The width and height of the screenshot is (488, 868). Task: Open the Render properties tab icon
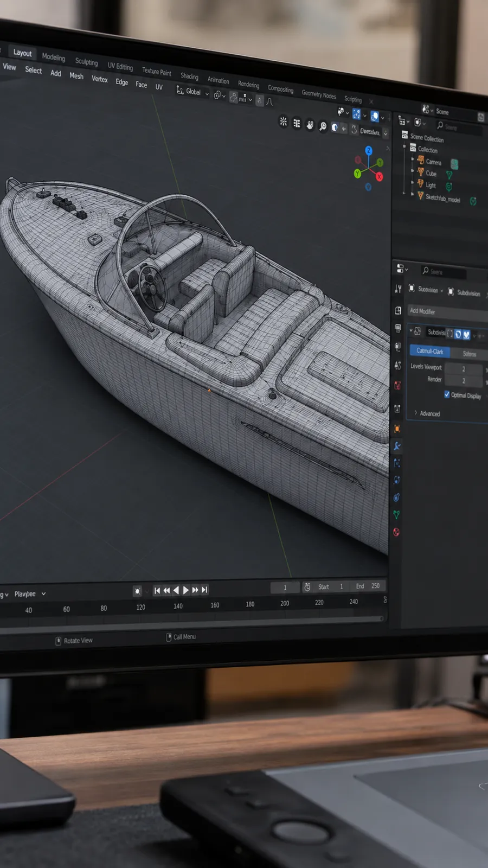[398, 310]
